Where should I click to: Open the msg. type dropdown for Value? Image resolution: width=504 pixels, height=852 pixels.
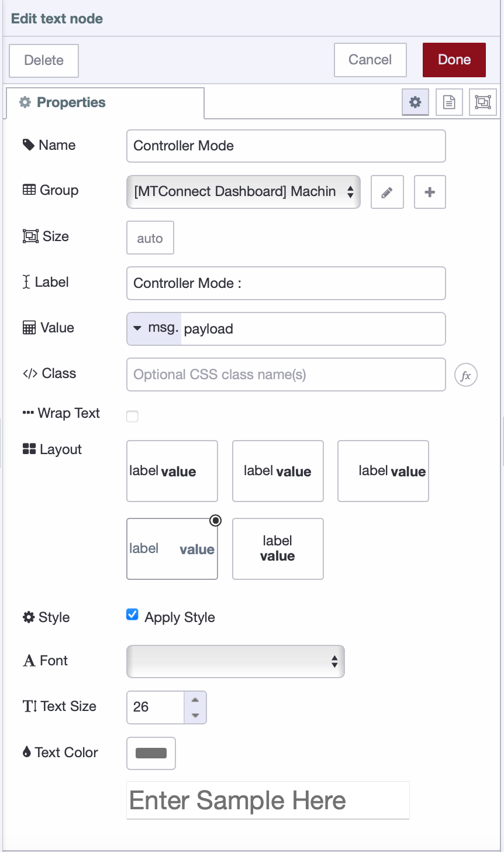click(153, 328)
